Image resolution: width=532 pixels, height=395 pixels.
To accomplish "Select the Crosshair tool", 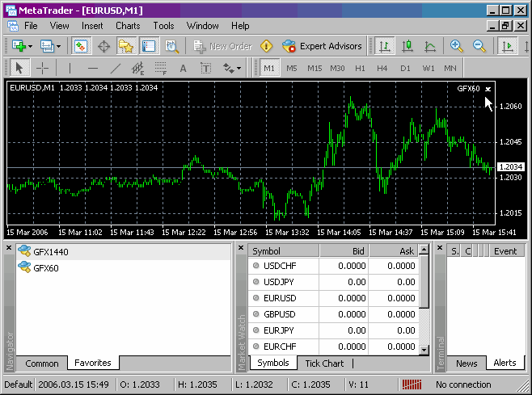I will click(42, 68).
